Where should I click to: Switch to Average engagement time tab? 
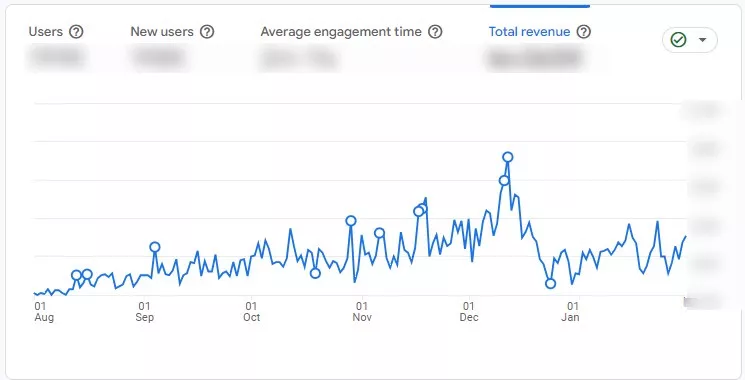[x=341, y=32]
